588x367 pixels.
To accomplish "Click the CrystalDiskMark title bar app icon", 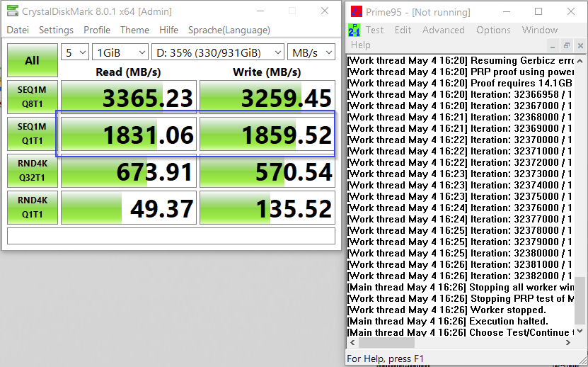I will pyautogui.click(x=13, y=11).
